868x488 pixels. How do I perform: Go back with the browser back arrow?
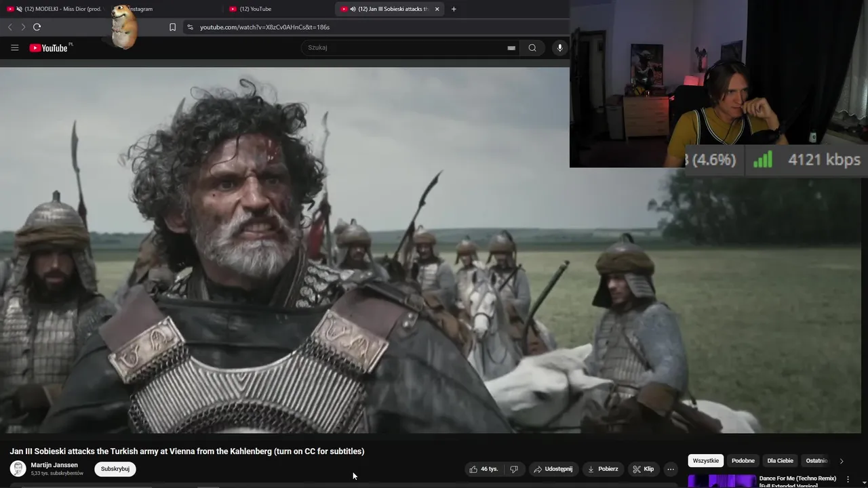tap(9, 27)
